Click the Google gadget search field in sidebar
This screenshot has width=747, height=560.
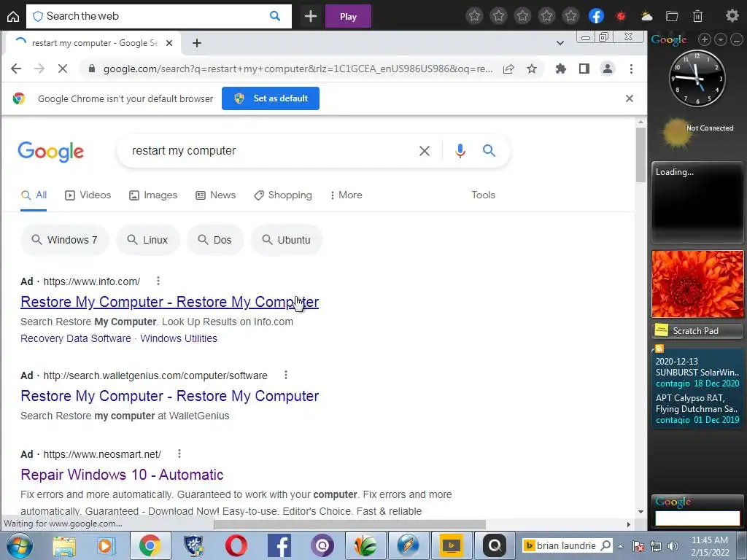[697, 518]
